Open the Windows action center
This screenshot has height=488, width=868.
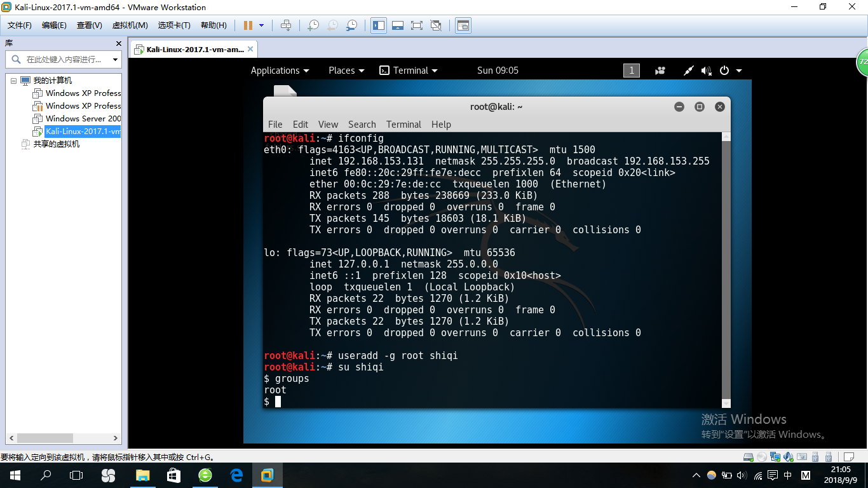(773, 475)
